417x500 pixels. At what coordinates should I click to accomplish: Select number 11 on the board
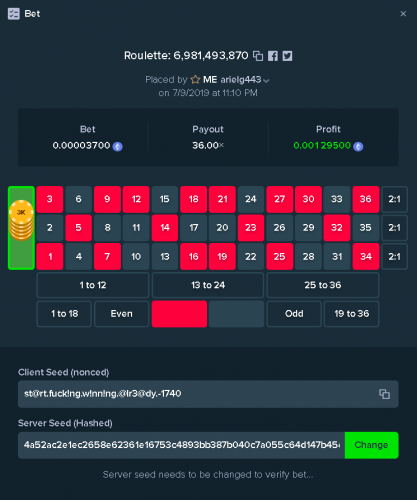click(x=136, y=228)
